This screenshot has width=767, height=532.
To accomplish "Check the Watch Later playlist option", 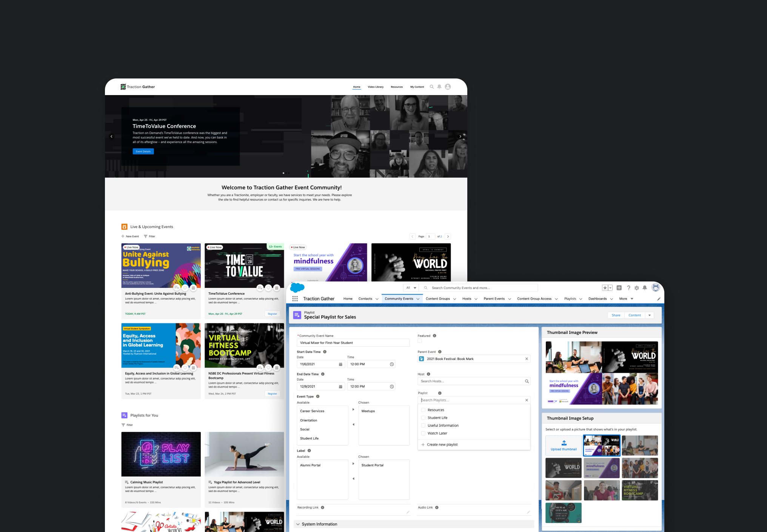I will click(x=424, y=434).
